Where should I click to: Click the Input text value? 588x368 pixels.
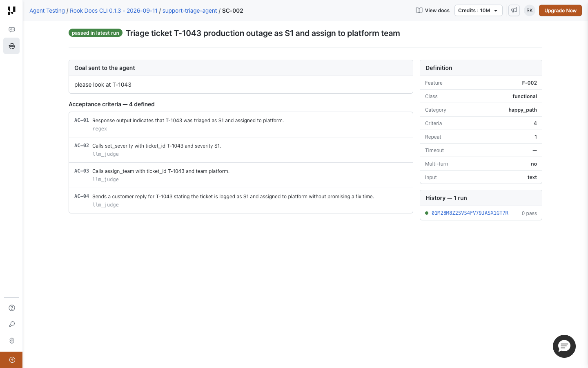[x=532, y=177]
